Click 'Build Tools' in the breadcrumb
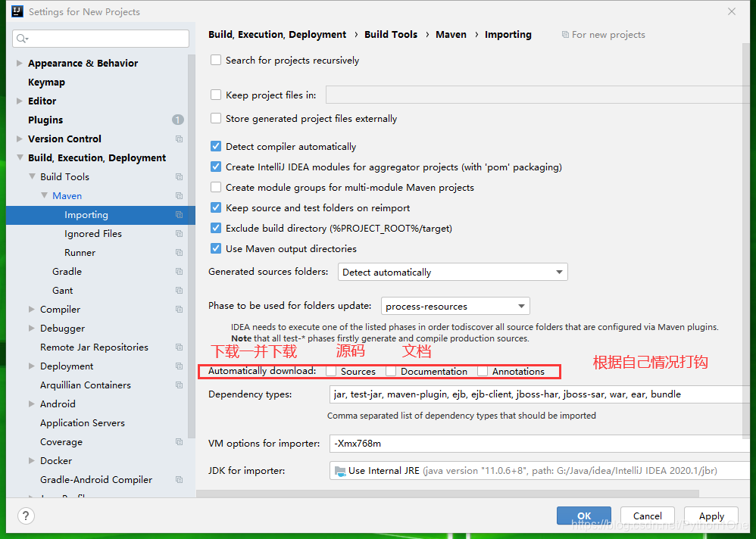The height and width of the screenshot is (539, 756). click(391, 35)
